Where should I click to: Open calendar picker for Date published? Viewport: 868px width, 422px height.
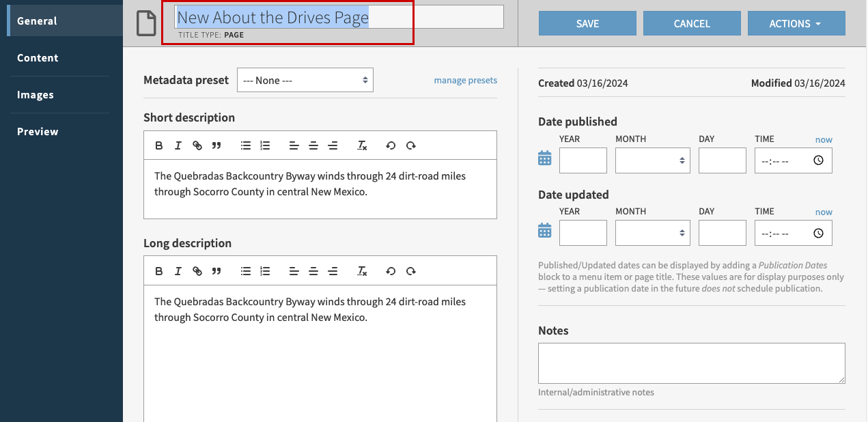(544, 158)
